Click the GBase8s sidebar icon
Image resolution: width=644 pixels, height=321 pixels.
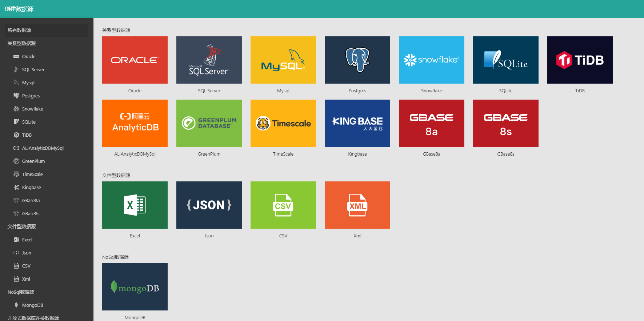[16, 213]
